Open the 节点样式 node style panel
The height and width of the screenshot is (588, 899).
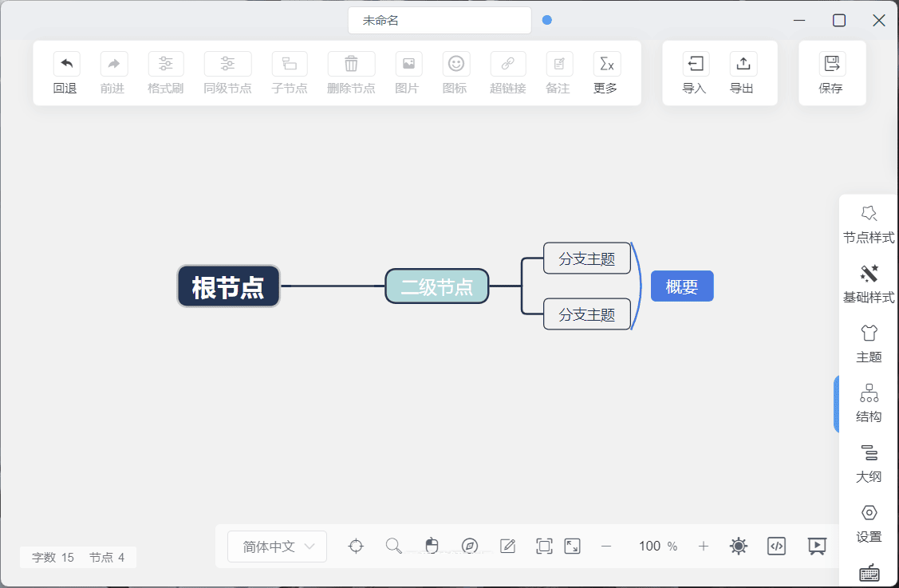point(869,224)
